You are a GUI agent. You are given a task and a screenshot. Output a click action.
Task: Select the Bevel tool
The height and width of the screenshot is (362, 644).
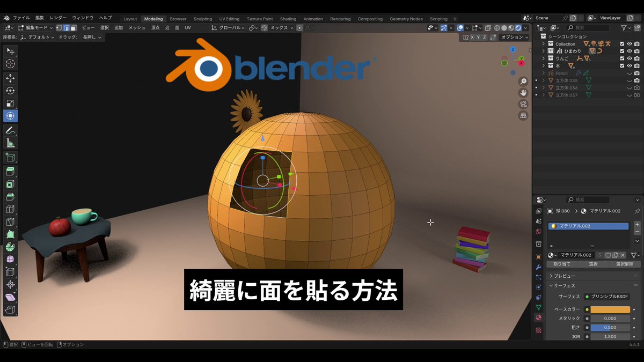coord(10,197)
